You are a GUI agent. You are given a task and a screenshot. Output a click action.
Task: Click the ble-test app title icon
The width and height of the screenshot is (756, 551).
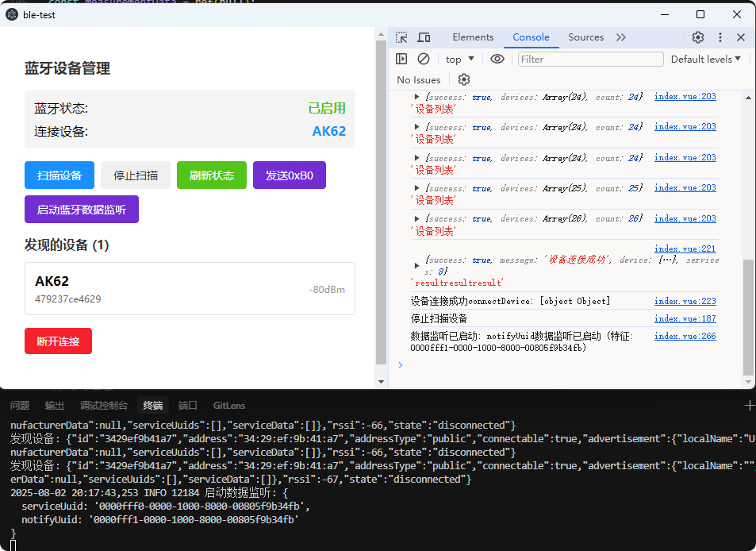pos(12,14)
